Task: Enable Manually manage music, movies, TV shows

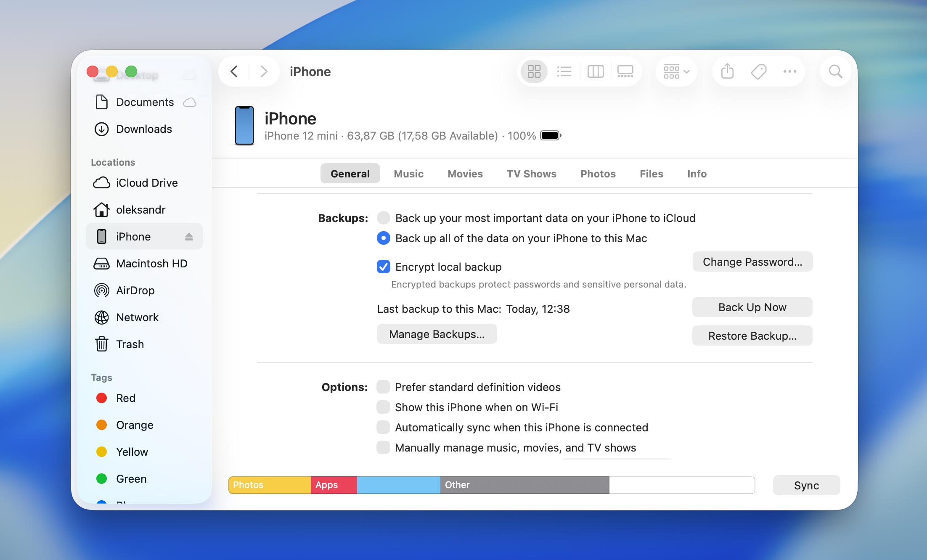Action: tap(383, 447)
